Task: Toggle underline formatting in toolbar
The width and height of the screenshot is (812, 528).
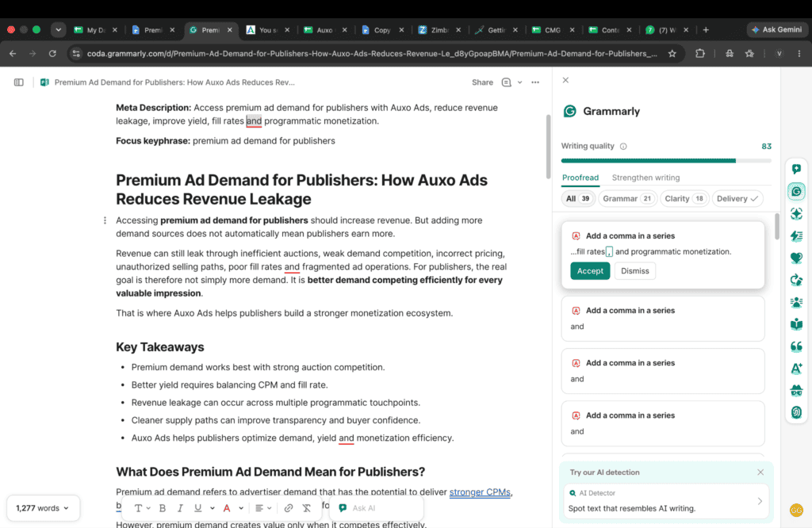Action: [197, 508]
